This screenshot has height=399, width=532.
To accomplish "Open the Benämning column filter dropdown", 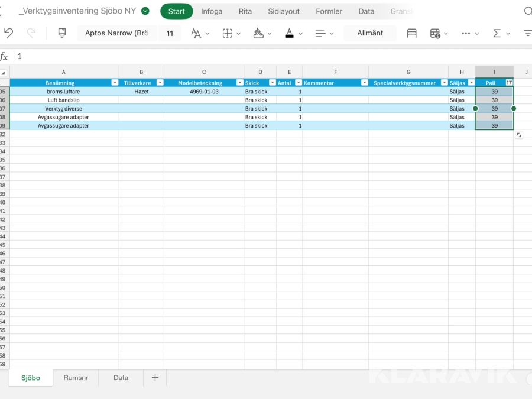I will (x=115, y=83).
